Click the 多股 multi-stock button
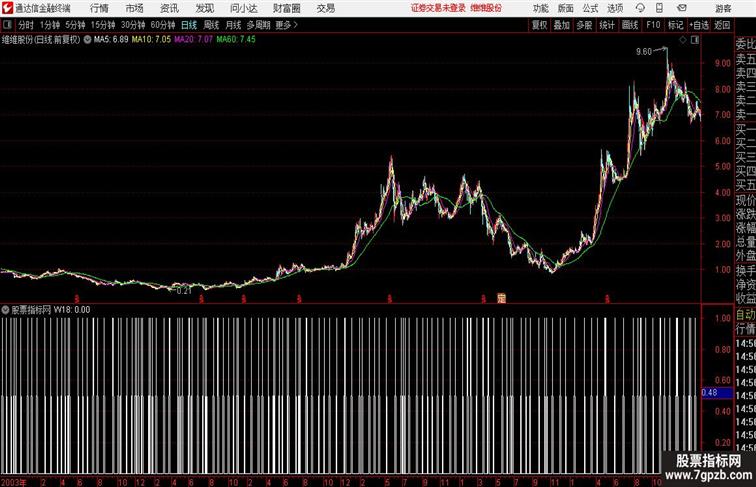 coord(584,25)
